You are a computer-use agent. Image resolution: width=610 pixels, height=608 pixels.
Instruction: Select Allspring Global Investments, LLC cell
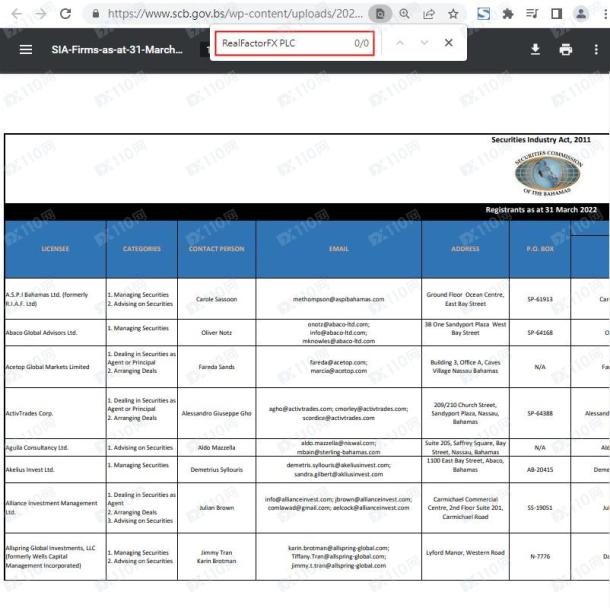pos(55,557)
